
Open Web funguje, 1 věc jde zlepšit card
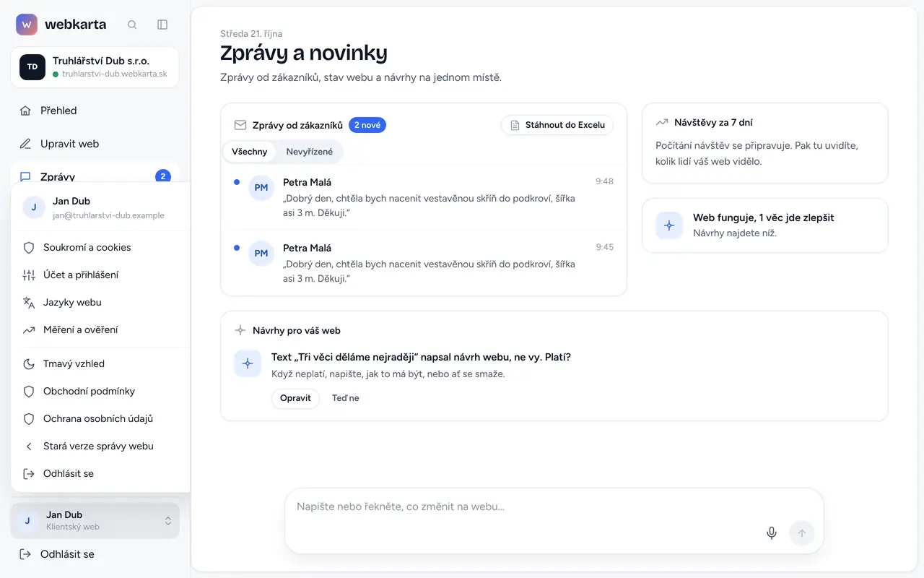click(765, 225)
